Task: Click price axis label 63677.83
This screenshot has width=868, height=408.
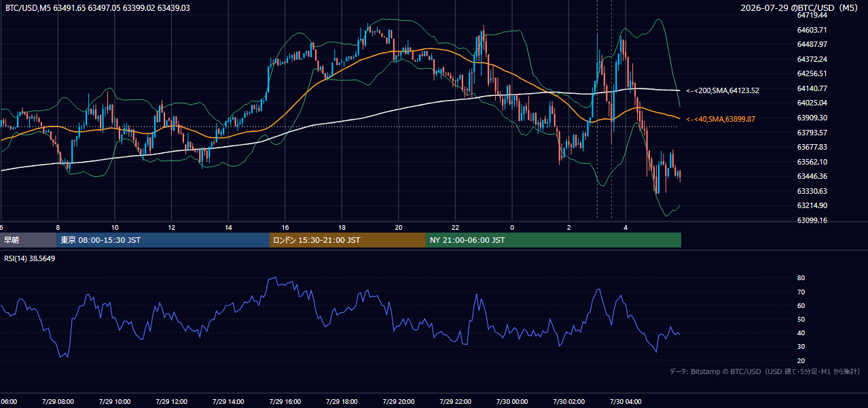Action: pos(812,147)
